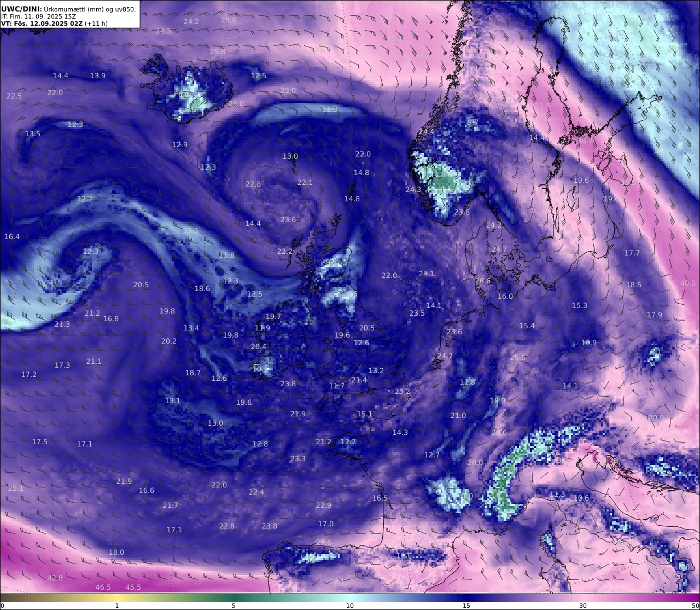The width and height of the screenshot is (700, 610).
Task: Click the map value 13.2
Action: [376, 371]
